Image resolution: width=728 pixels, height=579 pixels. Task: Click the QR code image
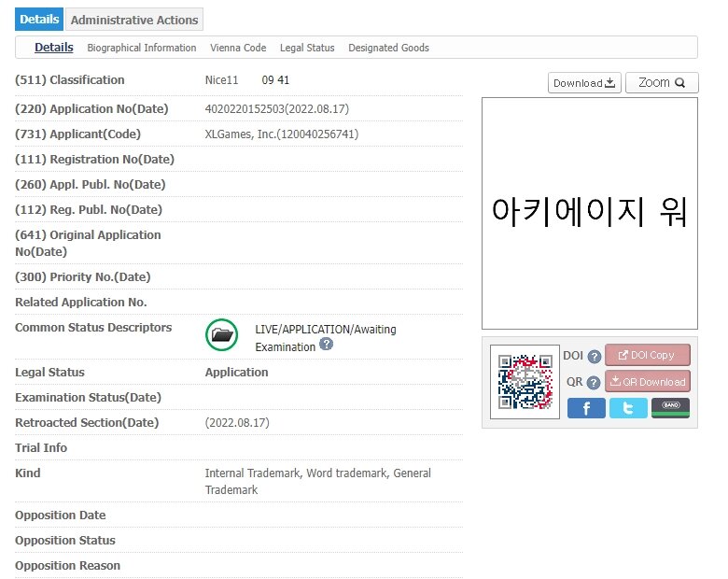525,382
